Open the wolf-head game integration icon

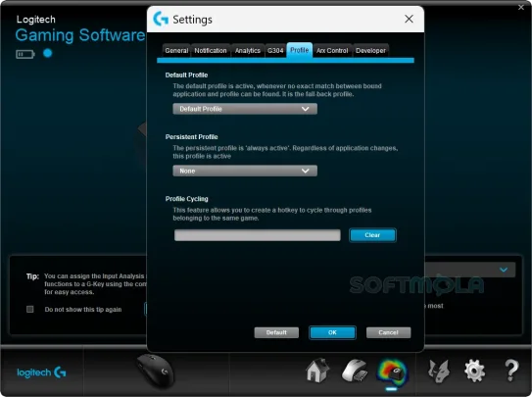pos(438,371)
